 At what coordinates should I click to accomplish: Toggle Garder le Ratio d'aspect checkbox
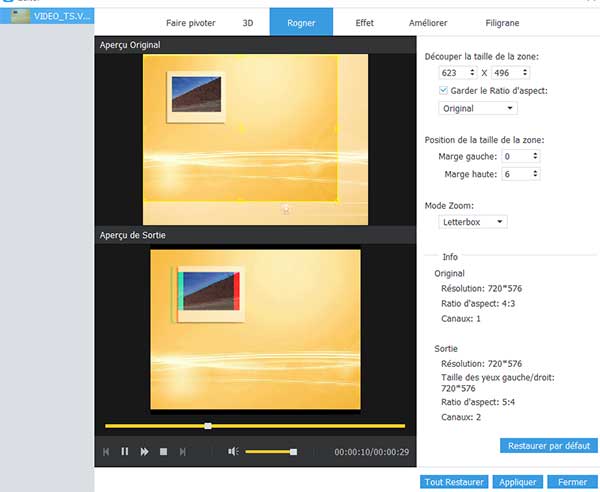point(444,90)
